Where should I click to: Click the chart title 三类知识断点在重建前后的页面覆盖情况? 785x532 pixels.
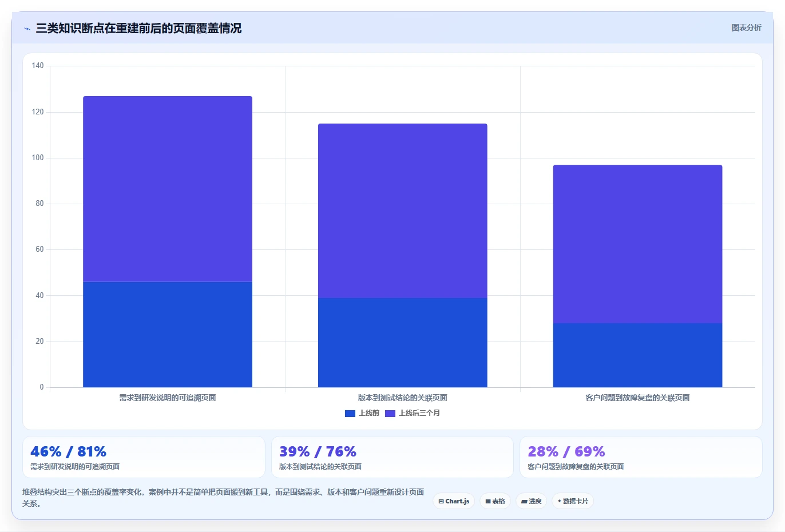(138, 28)
